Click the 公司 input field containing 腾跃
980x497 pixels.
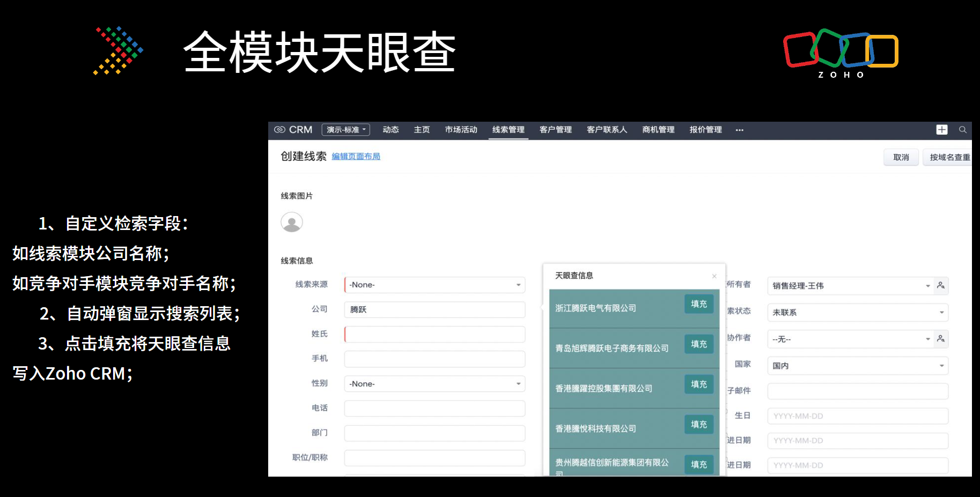point(434,309)
